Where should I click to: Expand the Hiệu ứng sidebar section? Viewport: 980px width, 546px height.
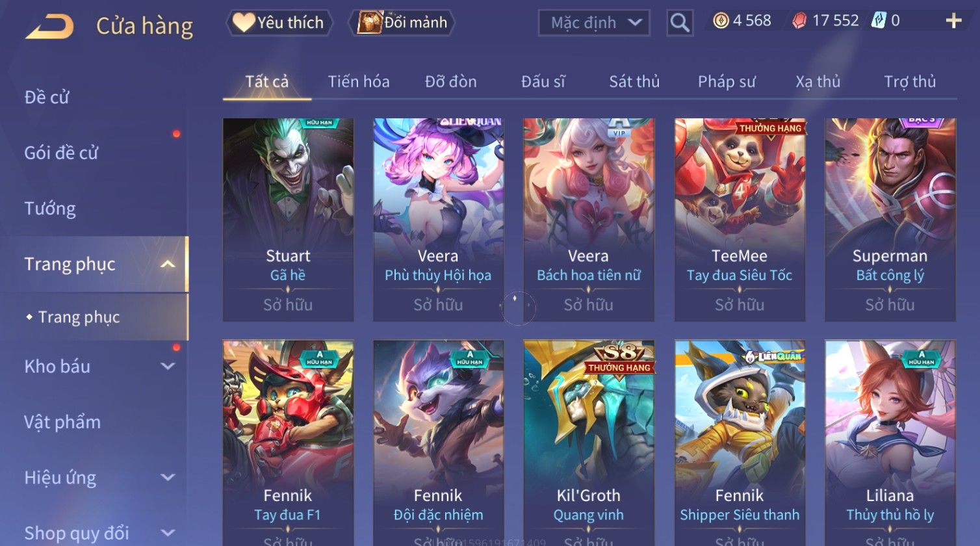[x=168, y=477]
